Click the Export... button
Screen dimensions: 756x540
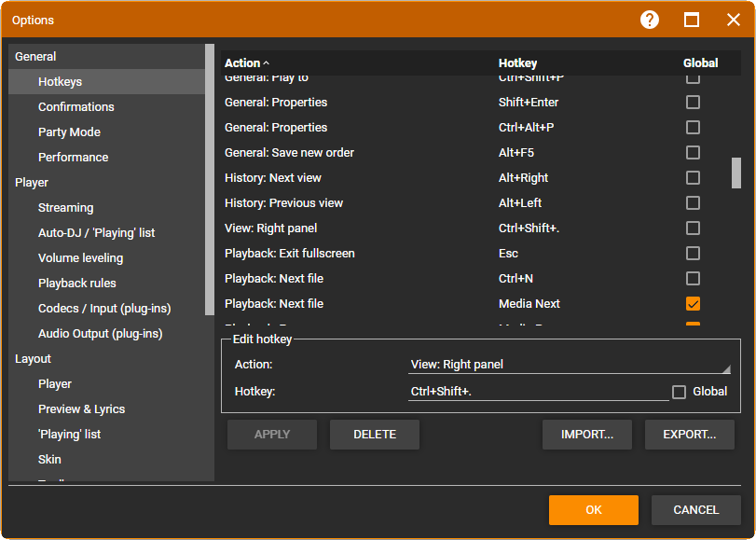pyautogui.click(x=689, y=435)
